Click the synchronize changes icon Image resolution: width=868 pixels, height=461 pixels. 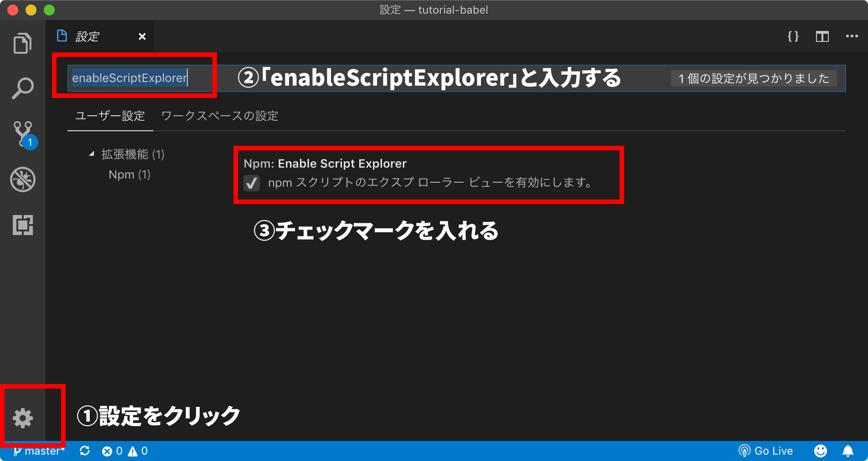(x=85, y=451)
